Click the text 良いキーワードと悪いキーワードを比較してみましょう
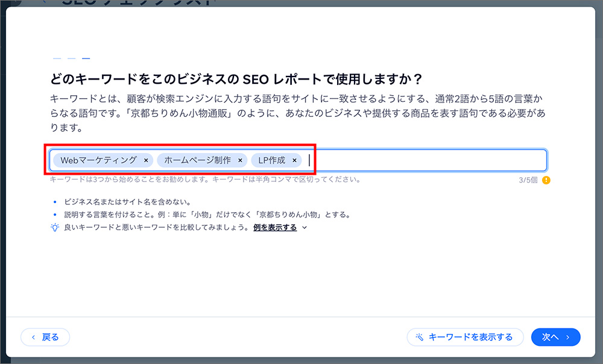603x364 pixels. click(x=157, y=227)
